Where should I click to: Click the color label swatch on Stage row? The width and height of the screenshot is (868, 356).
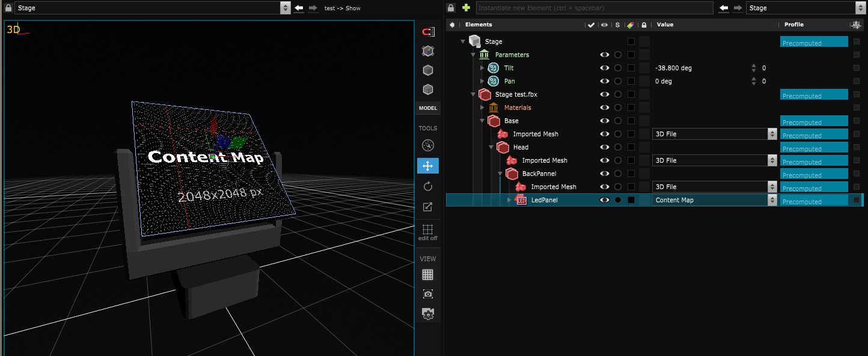[631, 41]
